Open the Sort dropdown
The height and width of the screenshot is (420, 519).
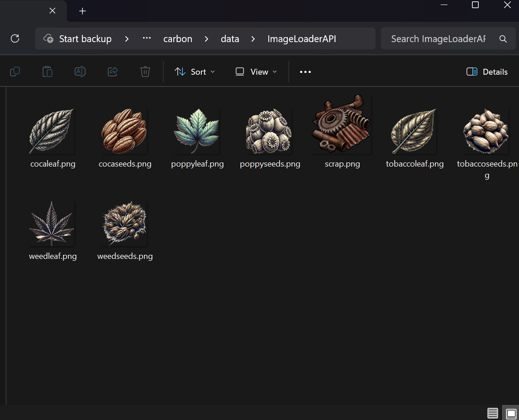(x=195, y=72)
